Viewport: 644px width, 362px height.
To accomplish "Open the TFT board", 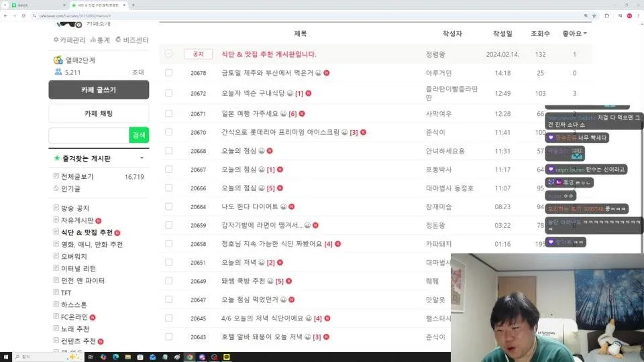I will click(x=66, y=293).
